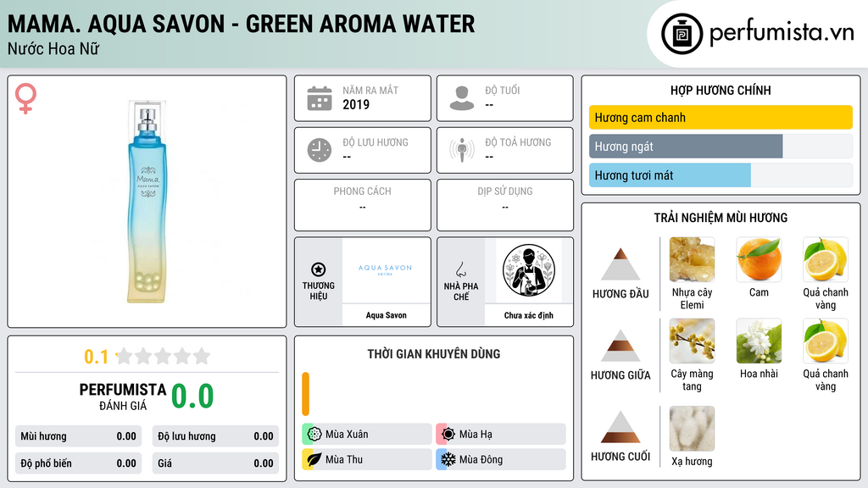868x488 pixels.
Task: Click the title Mama. Aqua Savon - Green Aroma Water
Action: [x=241, y=24]
